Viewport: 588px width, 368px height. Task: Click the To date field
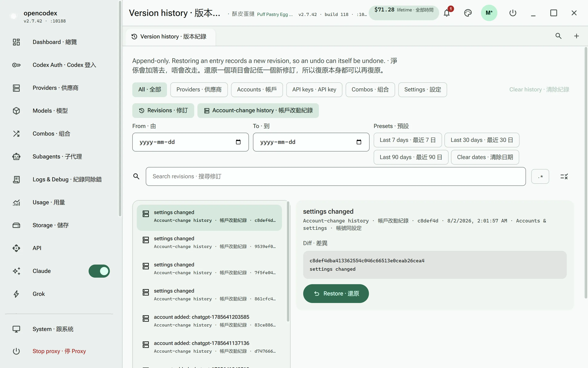[x=311, y=142]
